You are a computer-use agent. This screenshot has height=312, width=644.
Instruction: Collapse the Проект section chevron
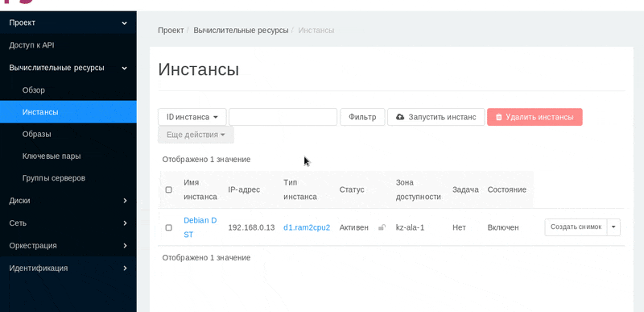pyautogui.click(x=125, y=23)
